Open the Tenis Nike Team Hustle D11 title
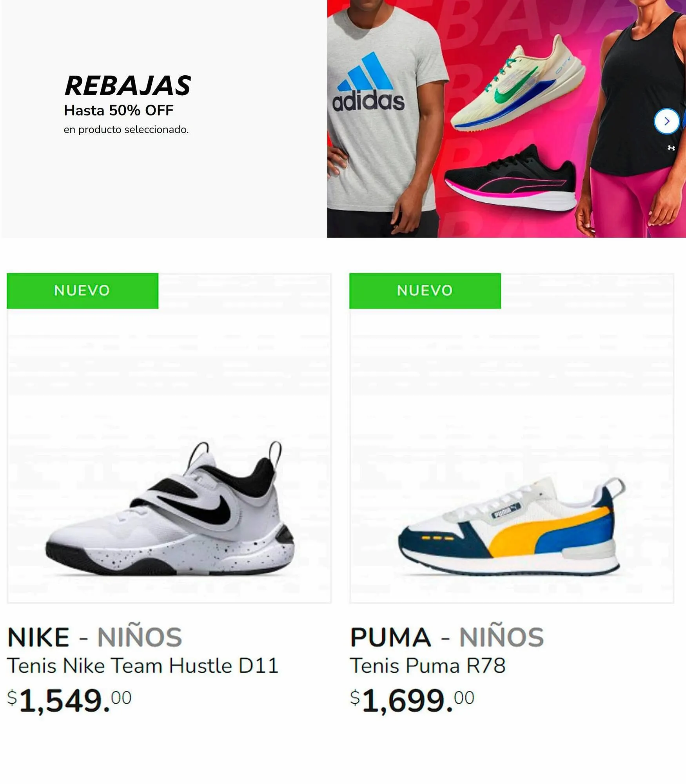The image size is (686, 784). point(143,666)
